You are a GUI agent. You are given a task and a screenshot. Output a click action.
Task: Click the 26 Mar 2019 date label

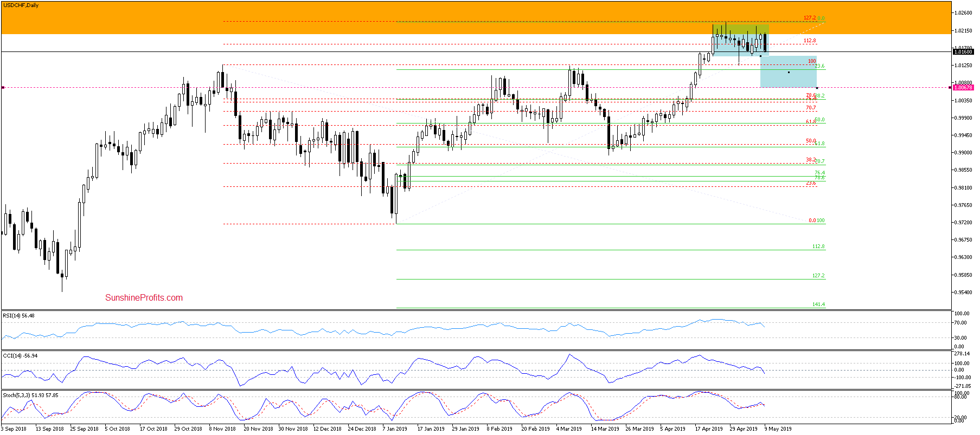click(639, 428)
